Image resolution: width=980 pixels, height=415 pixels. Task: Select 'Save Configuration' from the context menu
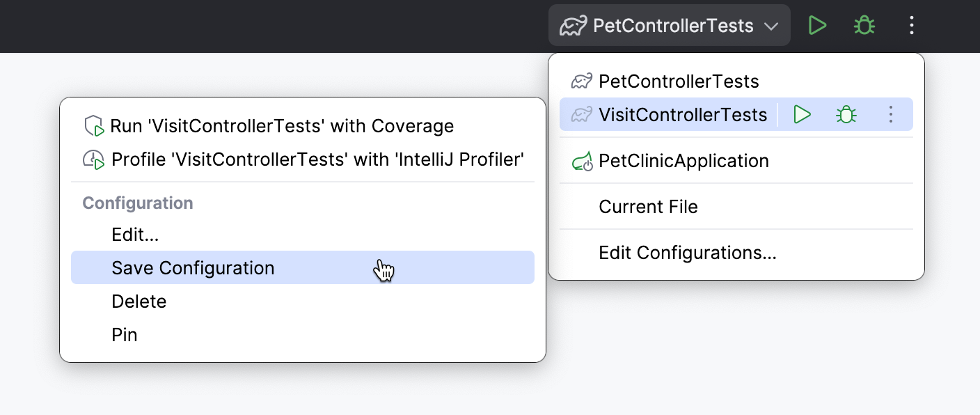(192, 267)
